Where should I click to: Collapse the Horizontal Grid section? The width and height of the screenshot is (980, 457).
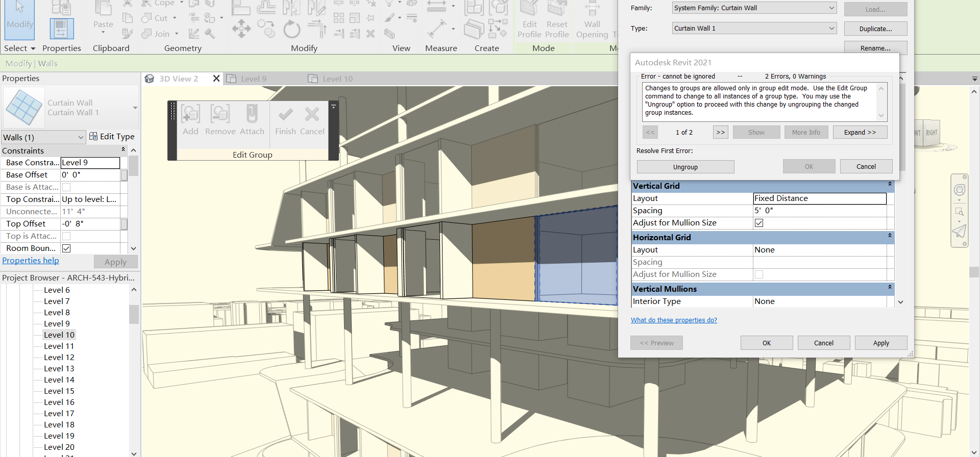click(890, 236)
